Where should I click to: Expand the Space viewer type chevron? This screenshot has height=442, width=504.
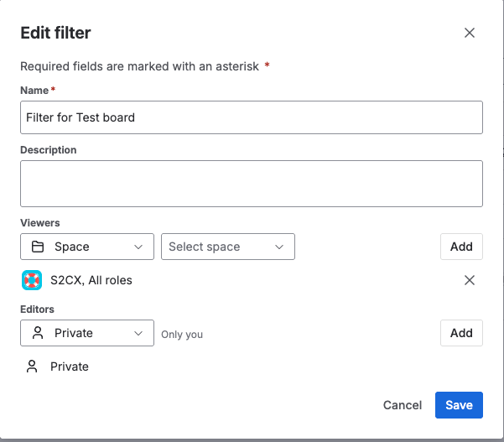(138, 247)
